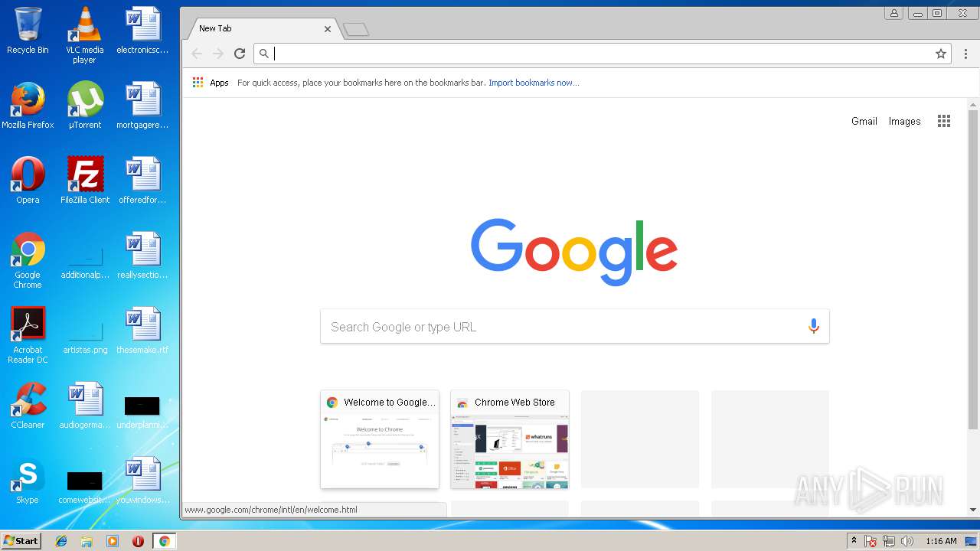The width and height of the screenshot is (980, 551).
Task: Select the Mozilla Firefox desktop icon
Action: coord(28,106)
